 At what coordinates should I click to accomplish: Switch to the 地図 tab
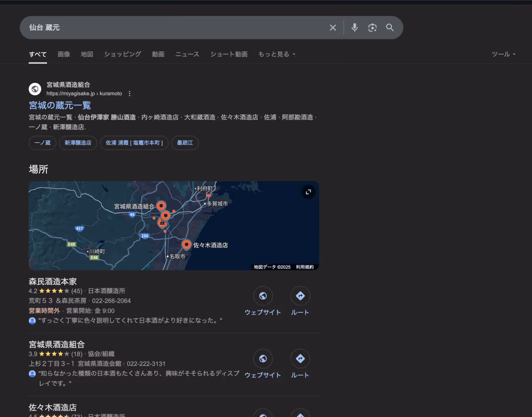(87, 54)
